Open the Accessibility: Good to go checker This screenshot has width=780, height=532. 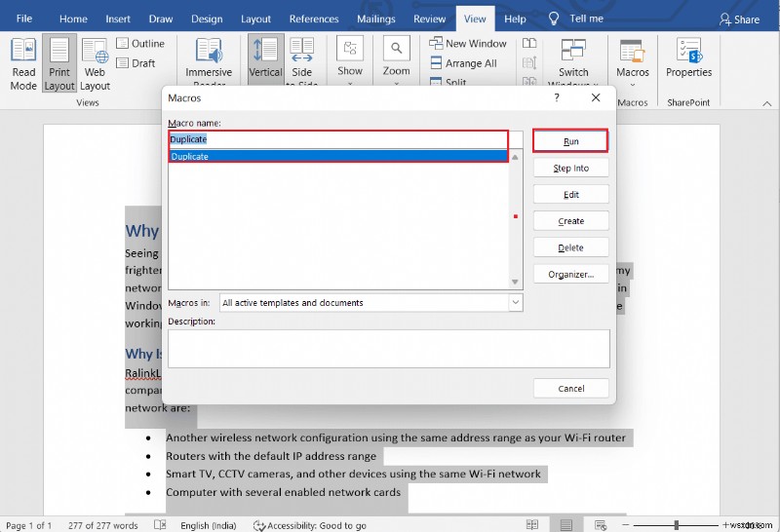[310, 525]
